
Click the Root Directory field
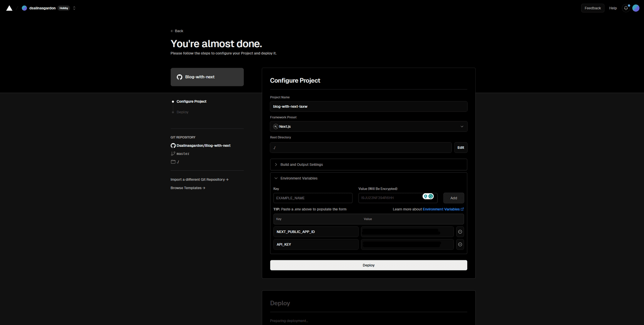point(361,148)
